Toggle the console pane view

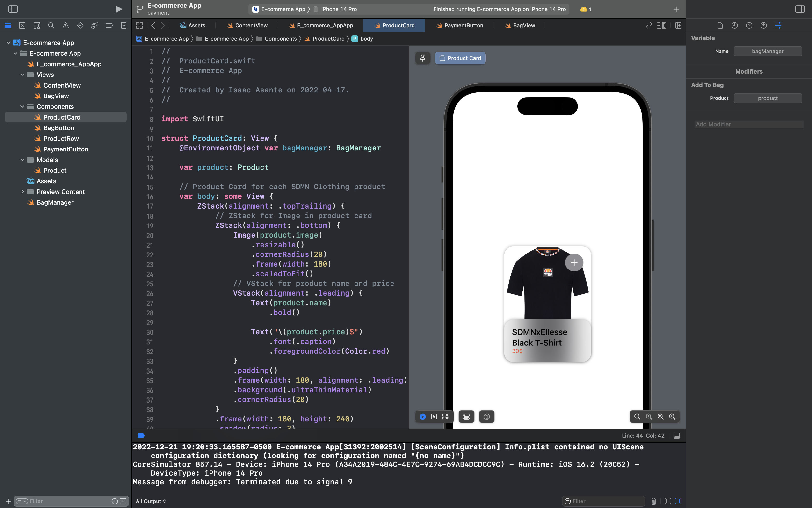(678, 501)
